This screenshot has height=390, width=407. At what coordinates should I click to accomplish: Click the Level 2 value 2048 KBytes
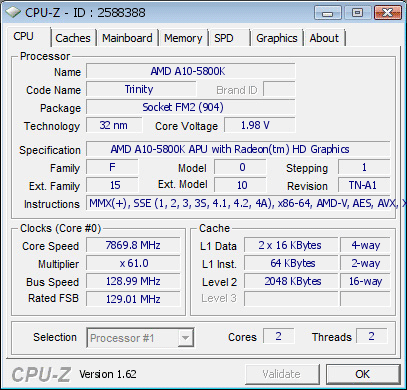coord(291,281)
